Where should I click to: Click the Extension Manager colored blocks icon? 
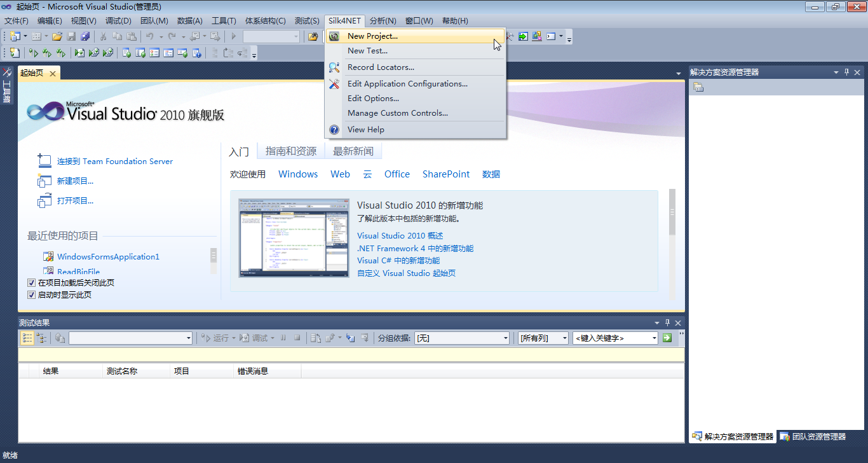pyautogui.click(x=537, y=36)
